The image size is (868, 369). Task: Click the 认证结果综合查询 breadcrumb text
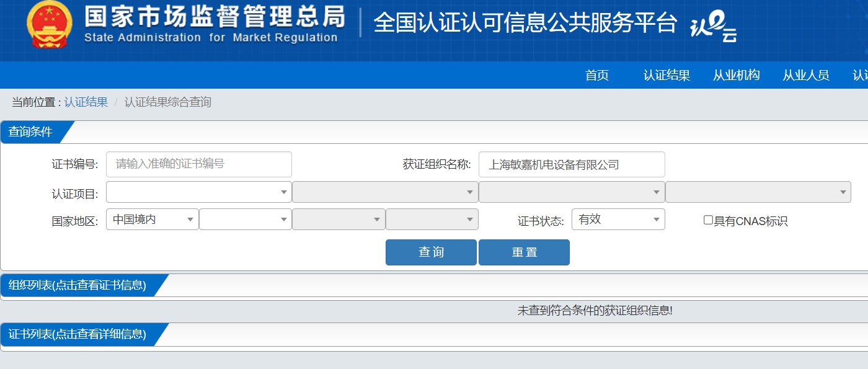[x=168, y=102]
